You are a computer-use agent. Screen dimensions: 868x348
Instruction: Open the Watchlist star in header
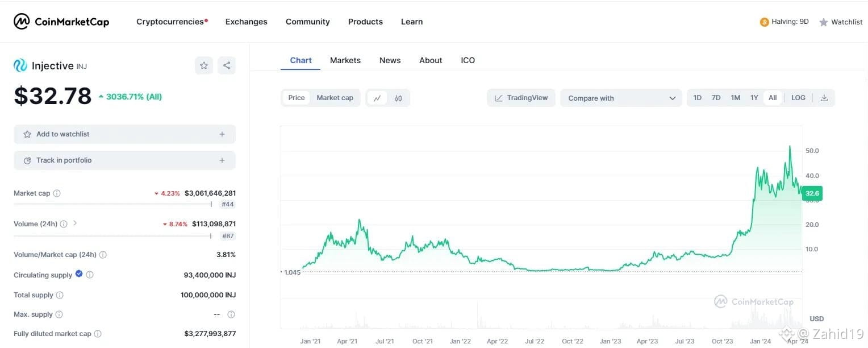824,22
